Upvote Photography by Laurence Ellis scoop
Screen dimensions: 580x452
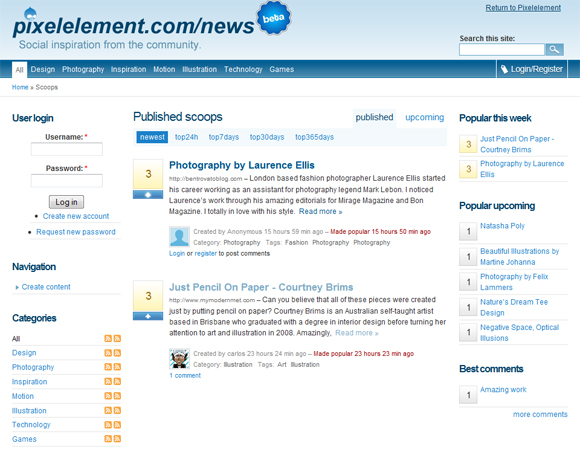(x=148, y=195)
